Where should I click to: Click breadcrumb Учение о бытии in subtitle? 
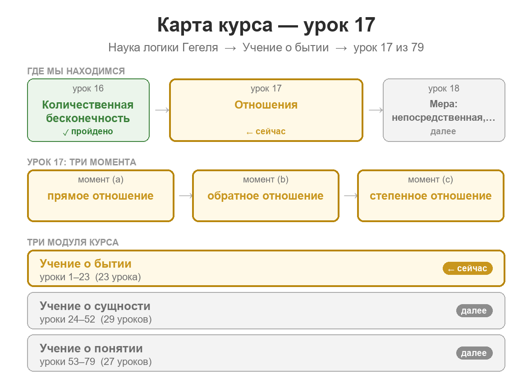[x=286, y=47]
